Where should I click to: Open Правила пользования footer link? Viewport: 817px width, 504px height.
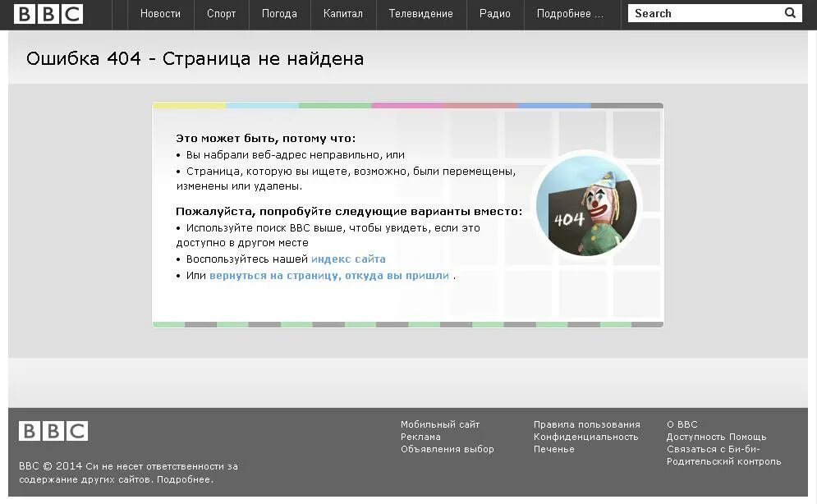587,424
